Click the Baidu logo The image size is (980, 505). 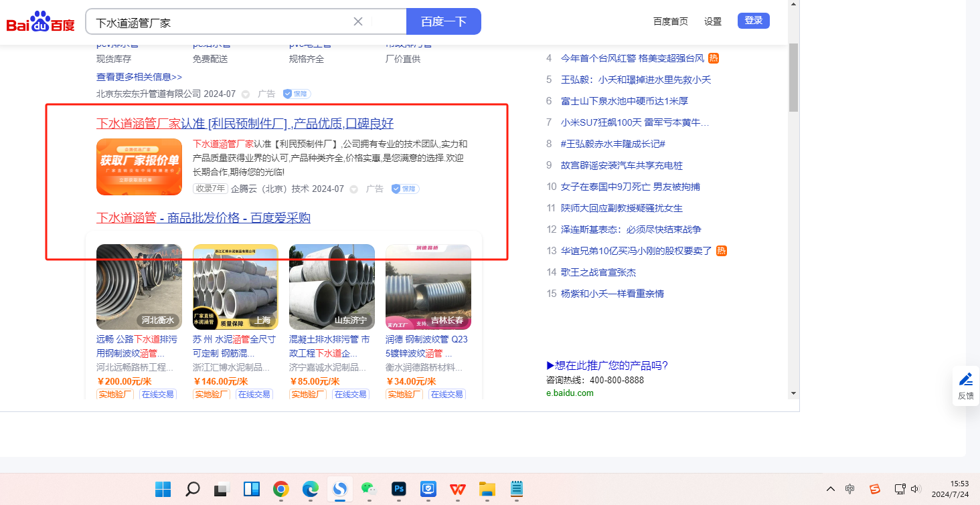(40, 22)
